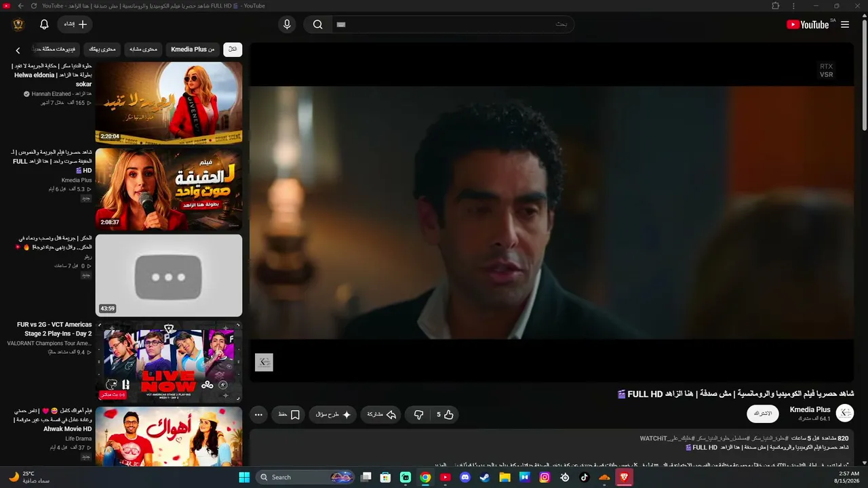Open the account avatar menu

tap(18, 24)
